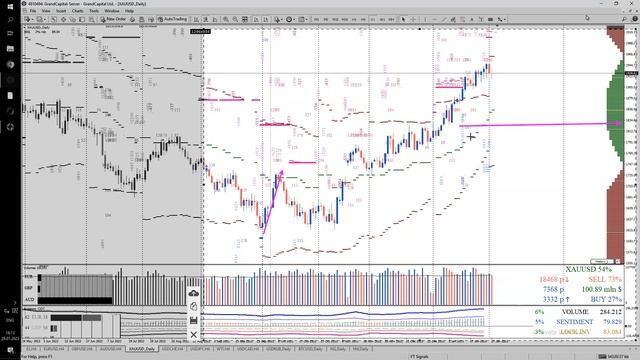640x360 pixels.
Task: Select the M15 timeframe button
Action: point(335,19)
